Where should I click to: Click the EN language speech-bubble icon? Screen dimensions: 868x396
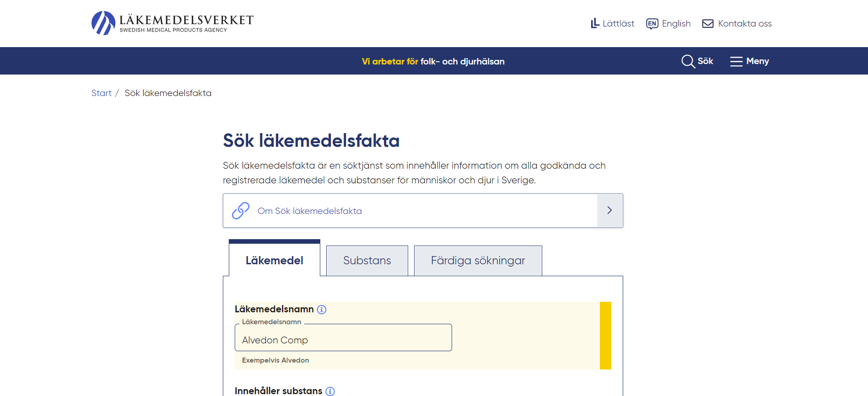[x=652, y=24]
